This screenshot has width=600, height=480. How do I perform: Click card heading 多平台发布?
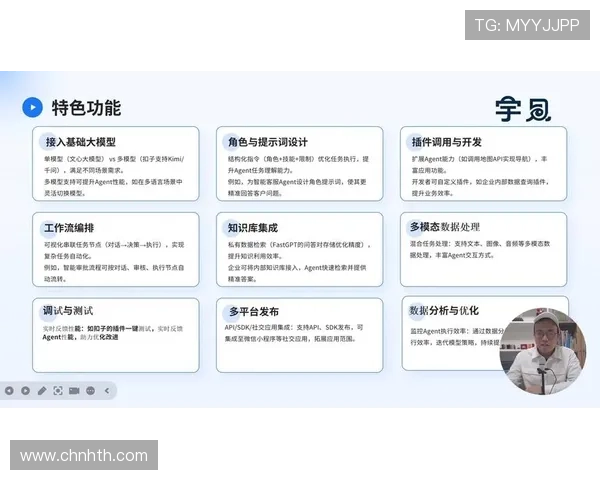click(x=254, y=312)
